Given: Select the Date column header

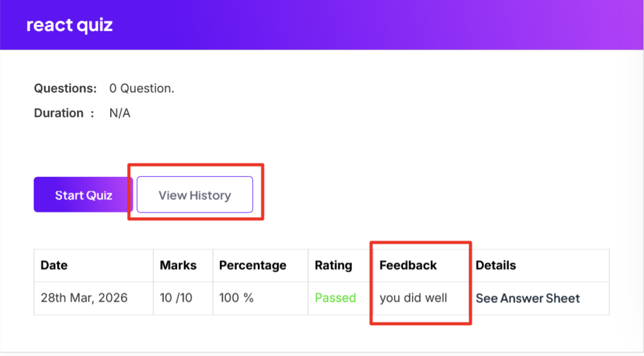Looking at the screenshot, I should point(54,265).
